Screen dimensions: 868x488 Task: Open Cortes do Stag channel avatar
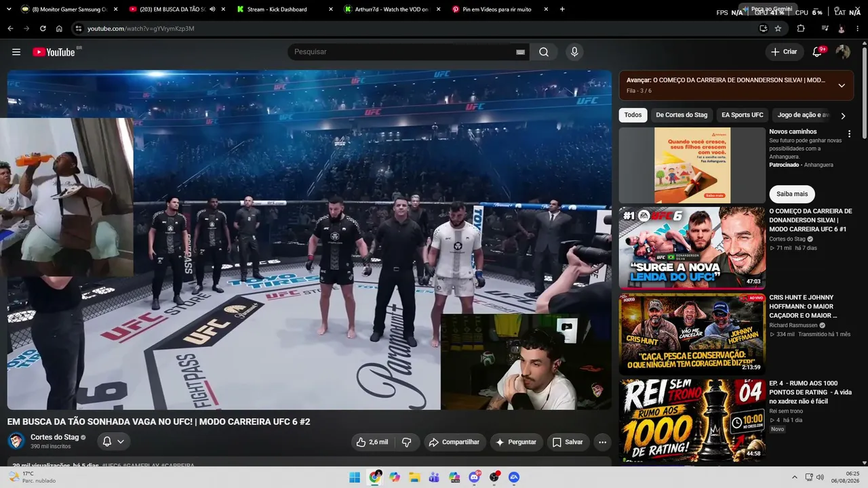coord(16,441)
